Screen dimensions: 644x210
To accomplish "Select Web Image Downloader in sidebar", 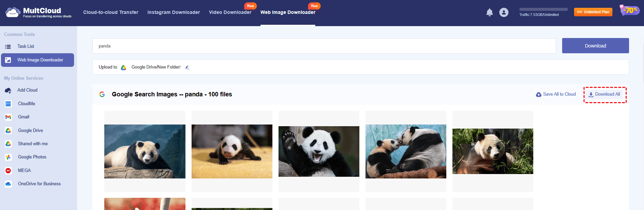I will (x=37, y=60).
